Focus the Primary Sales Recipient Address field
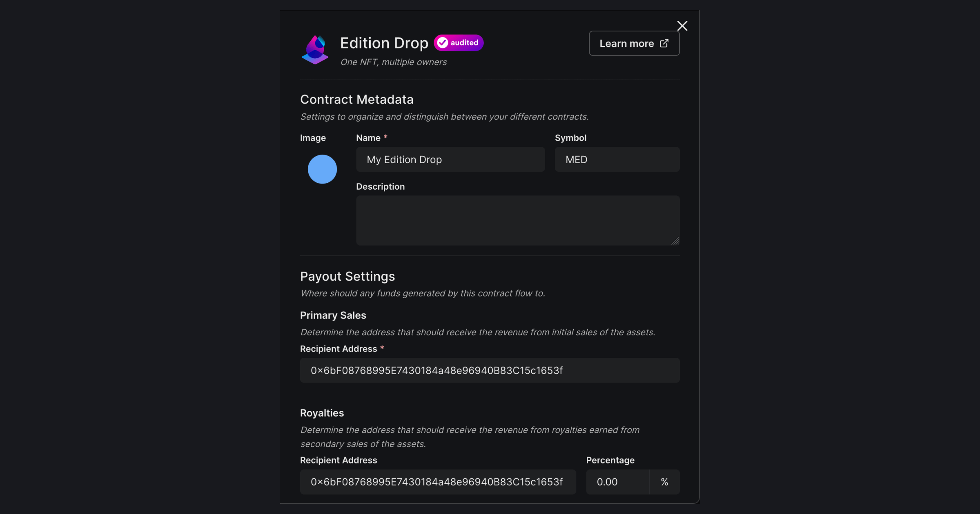This screenshot has width=980, height=514. pyautogui.click(x=490, y=370)
